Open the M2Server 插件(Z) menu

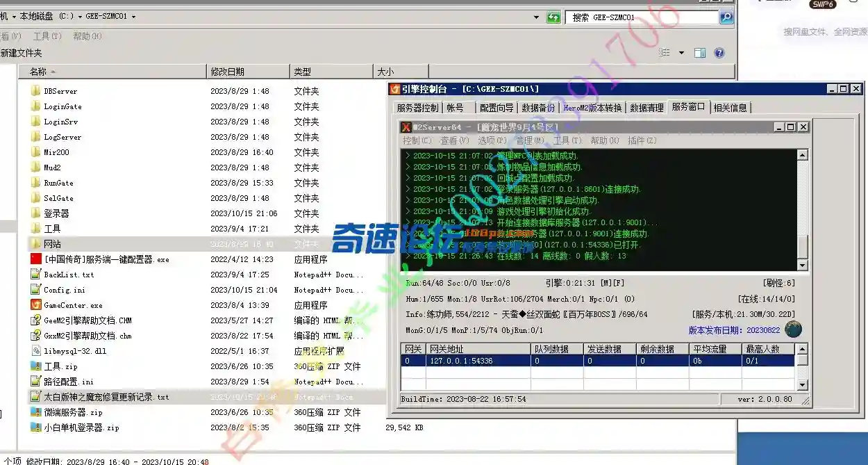point(642,140)
